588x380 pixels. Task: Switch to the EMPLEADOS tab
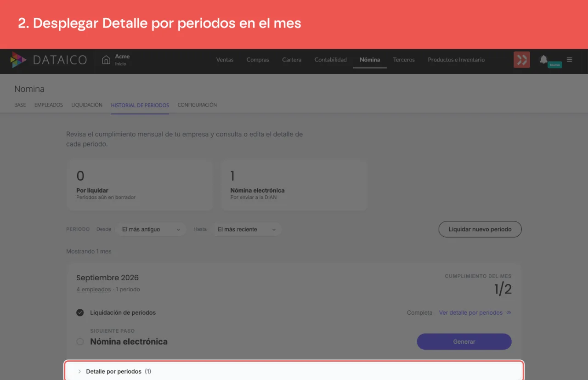click(x=49, y=105)
